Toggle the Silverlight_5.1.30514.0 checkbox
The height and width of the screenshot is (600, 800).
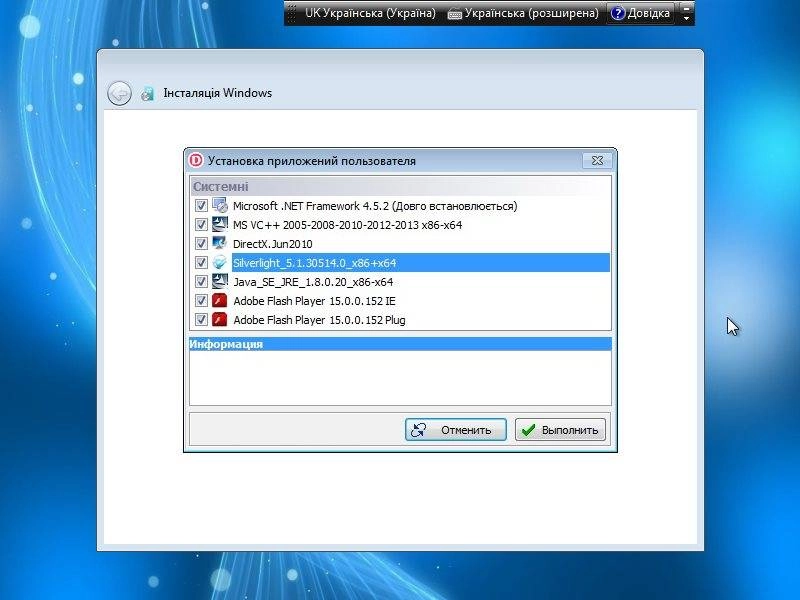(201, 262)
